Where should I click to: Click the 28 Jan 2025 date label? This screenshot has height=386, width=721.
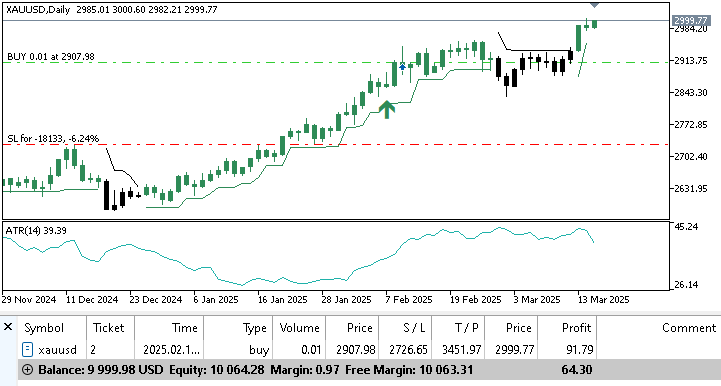pos(346,300)
